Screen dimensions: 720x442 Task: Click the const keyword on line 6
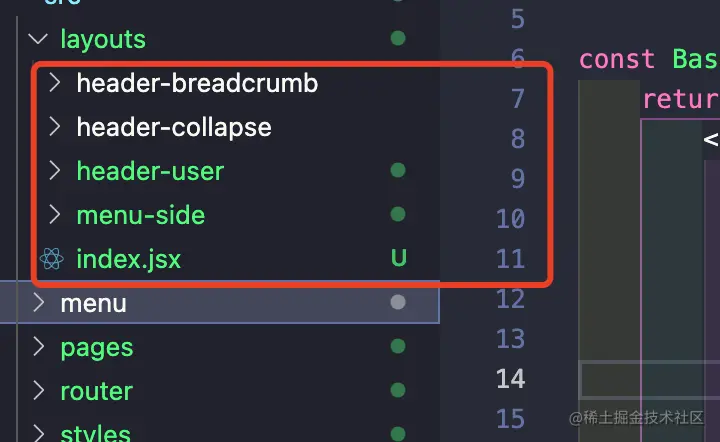[617, 60]
